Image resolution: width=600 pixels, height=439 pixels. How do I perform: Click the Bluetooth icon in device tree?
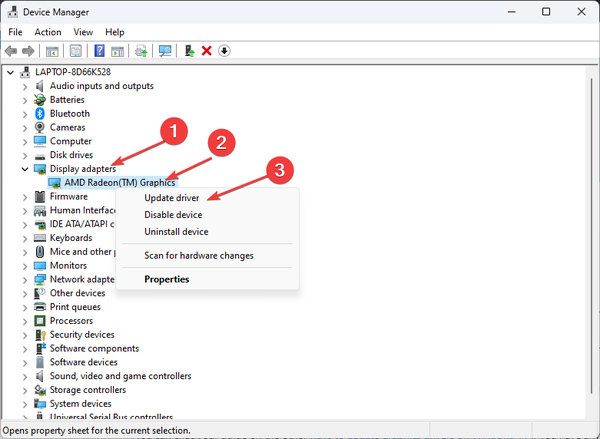coord(40,114)
